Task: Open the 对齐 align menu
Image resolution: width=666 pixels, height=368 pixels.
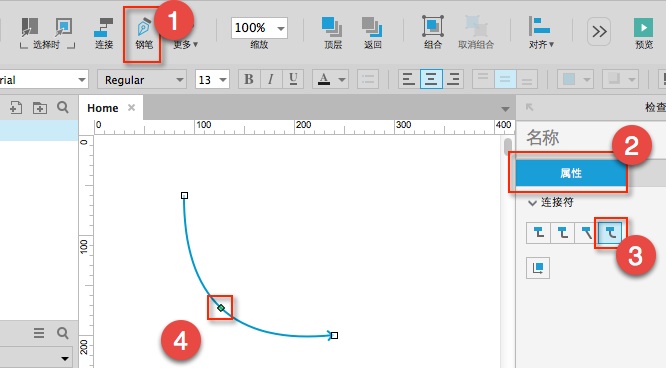Action: point(541,33)
